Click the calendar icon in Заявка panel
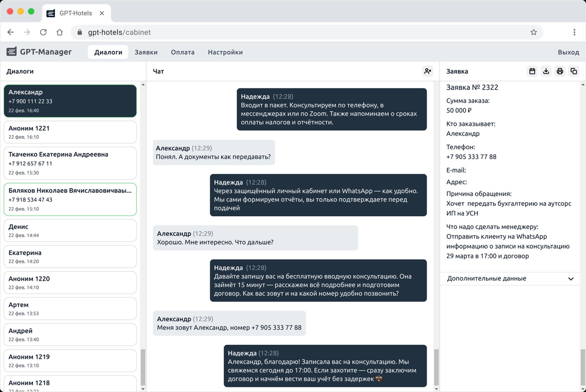586x392 pixels. click(532, 71)
